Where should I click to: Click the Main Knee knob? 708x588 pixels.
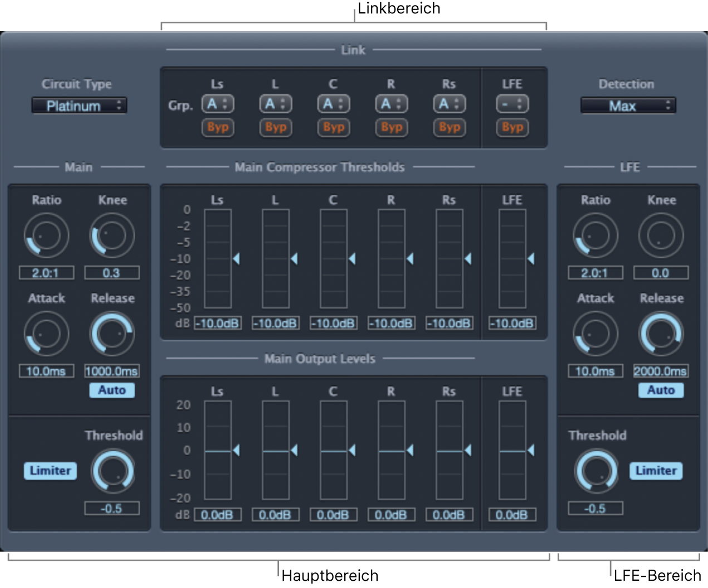[x=112, y=236]
